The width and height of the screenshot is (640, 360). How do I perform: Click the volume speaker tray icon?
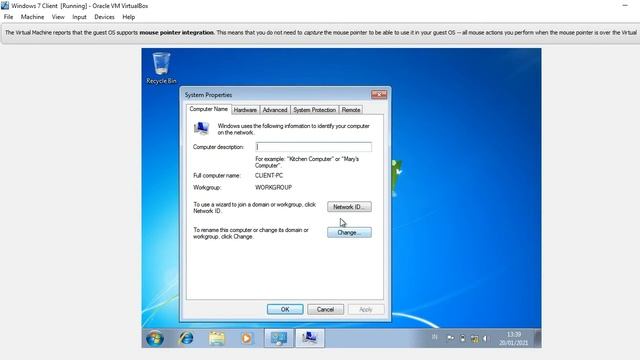click(x=485, y=338)
